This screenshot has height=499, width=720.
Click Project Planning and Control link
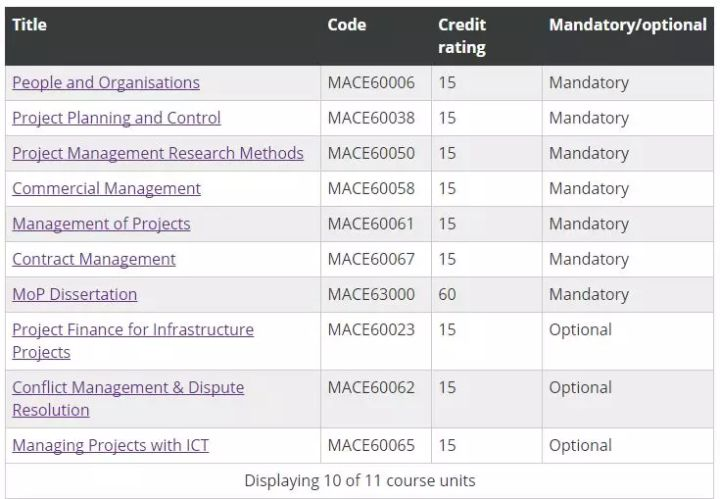(x=116, y=118)
